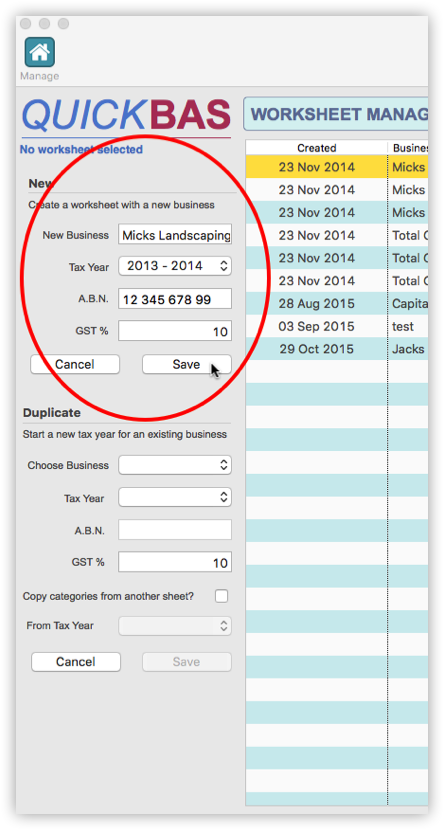Select the 28 Aug 2015 row
The height and width of the screenshot is (830, 444).
tap(337, 303)
